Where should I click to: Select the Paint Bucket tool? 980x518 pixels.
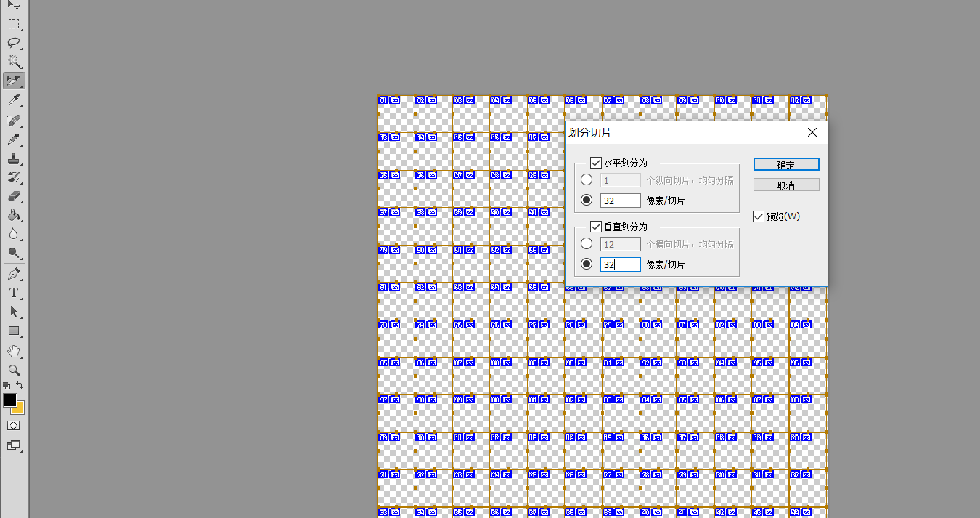[x=14, y=215]
